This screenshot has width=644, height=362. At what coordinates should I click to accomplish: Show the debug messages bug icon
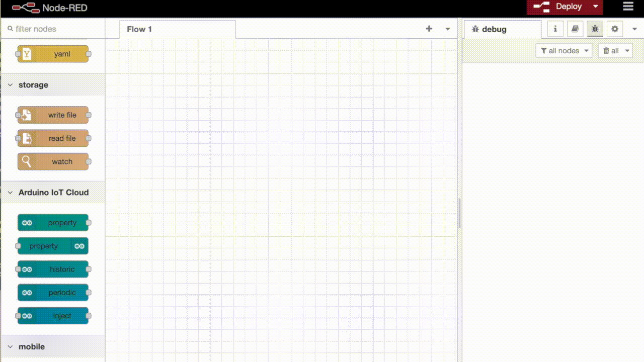[x=595, y=29]
